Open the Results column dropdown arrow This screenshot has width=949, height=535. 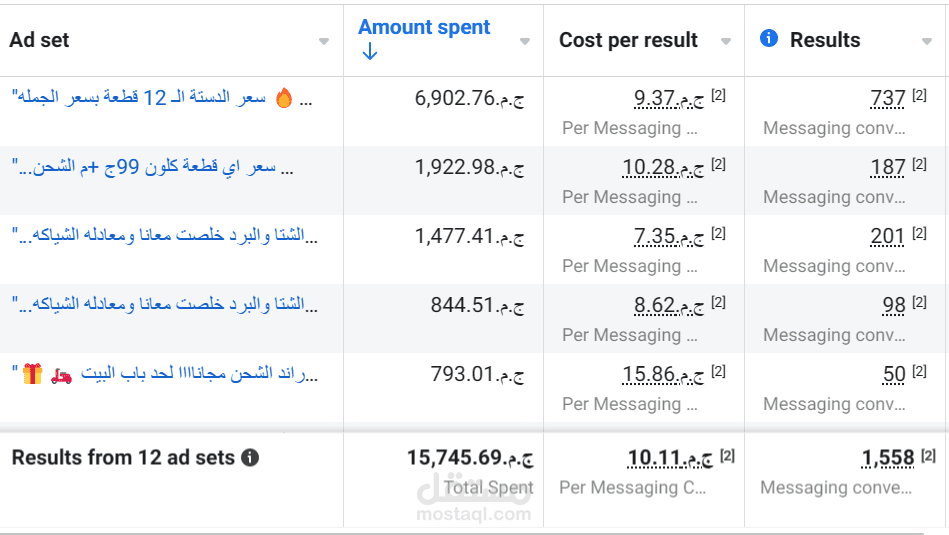pyautogui.click(x=926, y=42)
